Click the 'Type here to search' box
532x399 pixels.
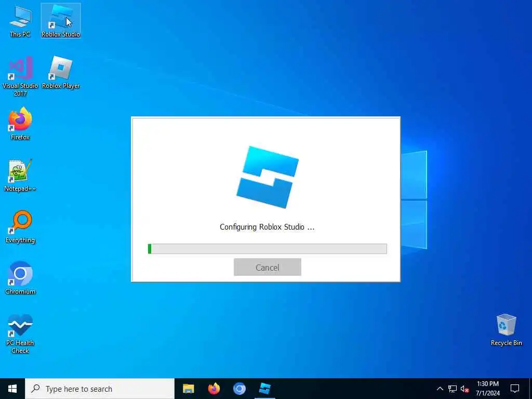(100, 389)
